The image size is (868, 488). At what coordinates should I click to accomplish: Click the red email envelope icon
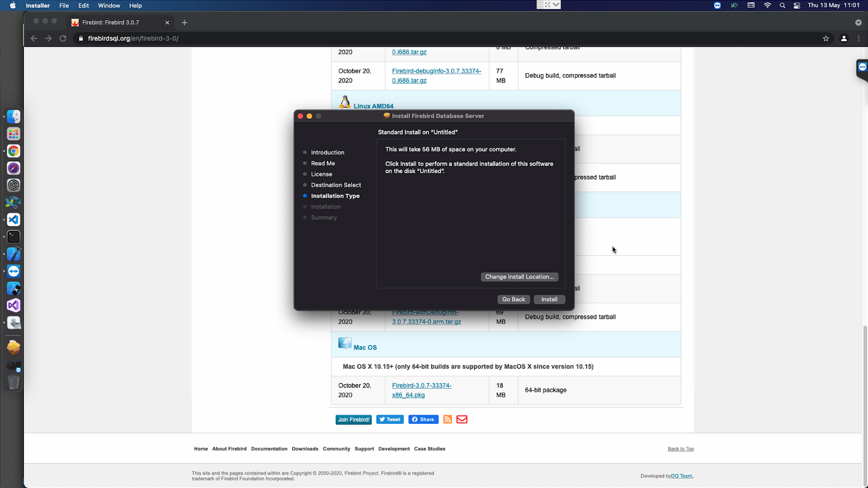pos(462,420)
